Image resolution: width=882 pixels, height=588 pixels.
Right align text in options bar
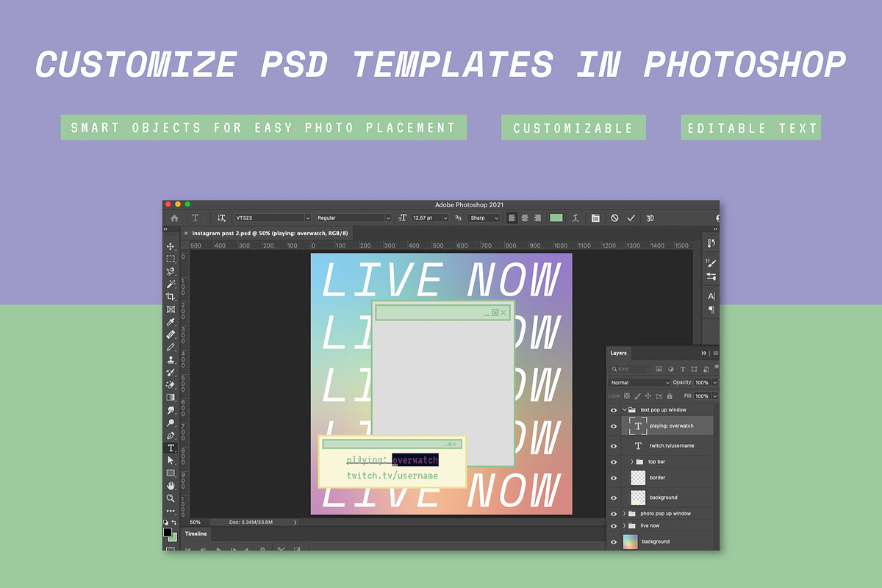click(537, 218)
